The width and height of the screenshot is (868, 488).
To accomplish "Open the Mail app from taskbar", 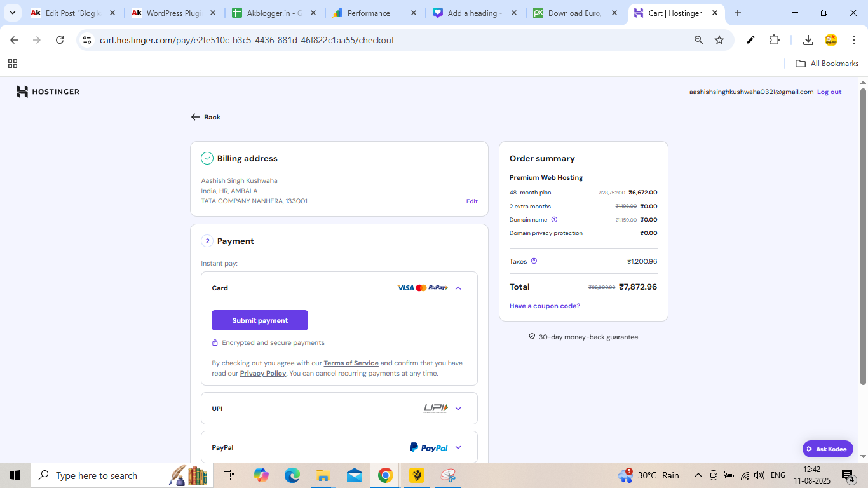I will coord(354,475).
